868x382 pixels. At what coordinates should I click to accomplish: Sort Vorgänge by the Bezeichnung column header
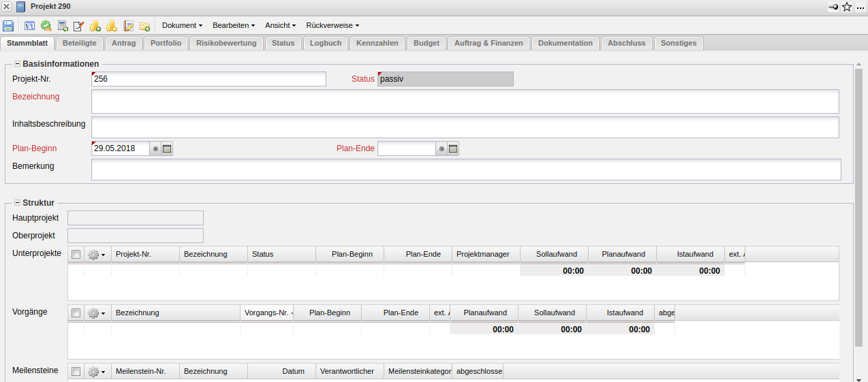pyautogui.click(x=175, y=313)
